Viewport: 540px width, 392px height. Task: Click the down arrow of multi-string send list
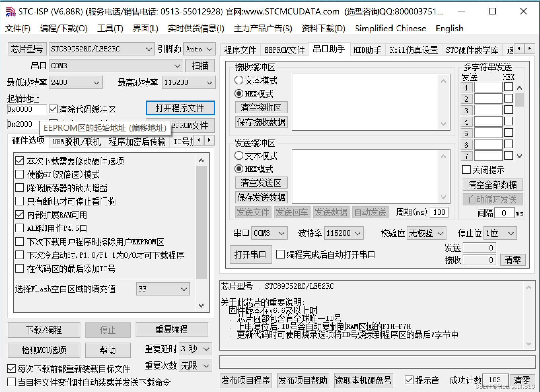pos(519,156)
